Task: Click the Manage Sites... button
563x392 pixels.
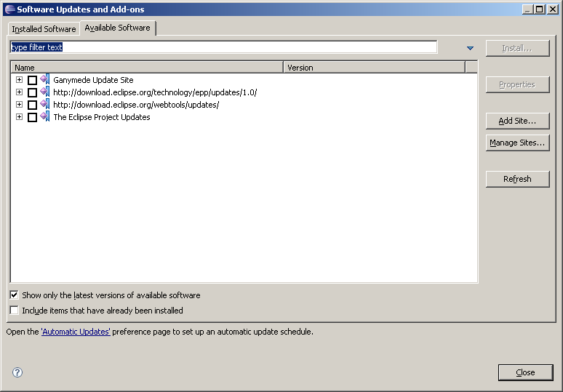Action: (x=517, y=143)
